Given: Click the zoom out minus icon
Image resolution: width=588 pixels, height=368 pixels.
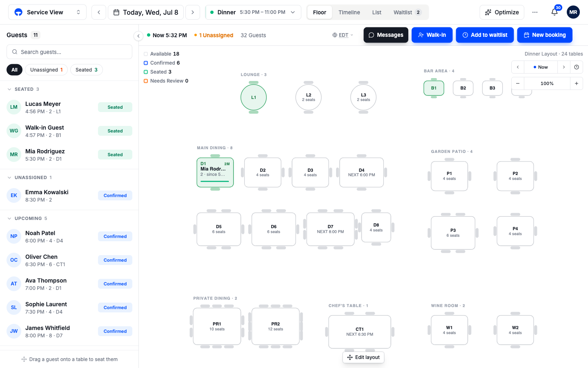Looking at the screenshot, I should pyautogui.click(x=518, y=83).
